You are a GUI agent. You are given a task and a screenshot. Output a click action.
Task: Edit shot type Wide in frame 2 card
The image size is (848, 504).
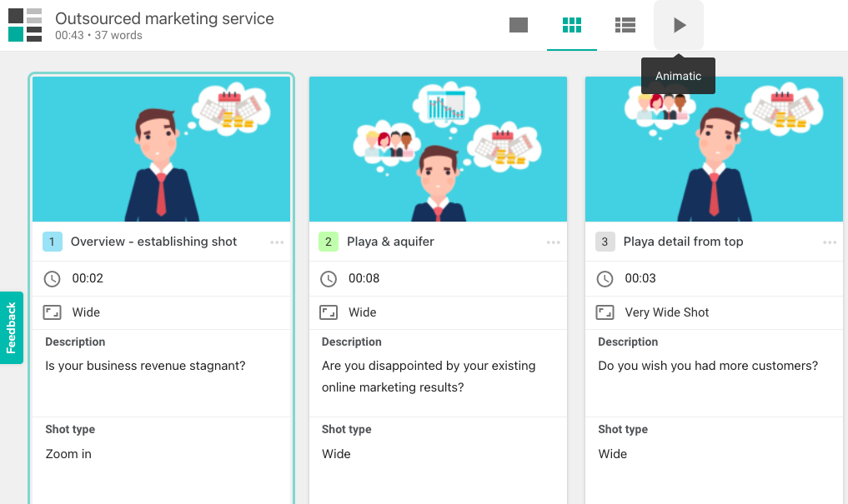336,454
